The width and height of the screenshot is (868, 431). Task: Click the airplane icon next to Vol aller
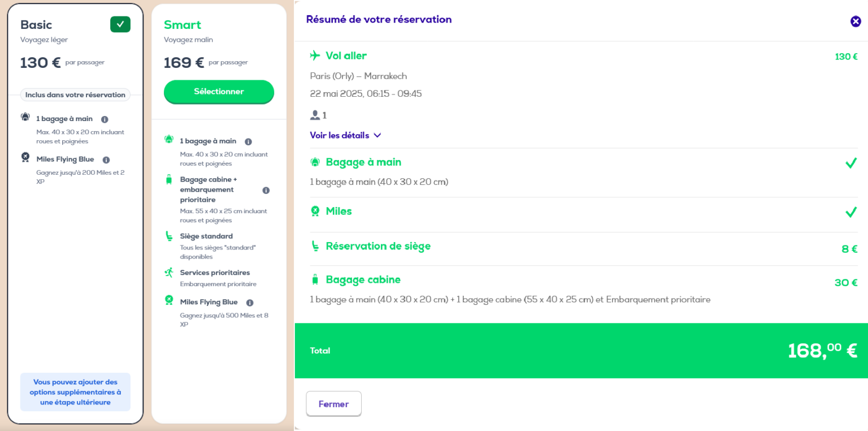(x=314, y=55)
